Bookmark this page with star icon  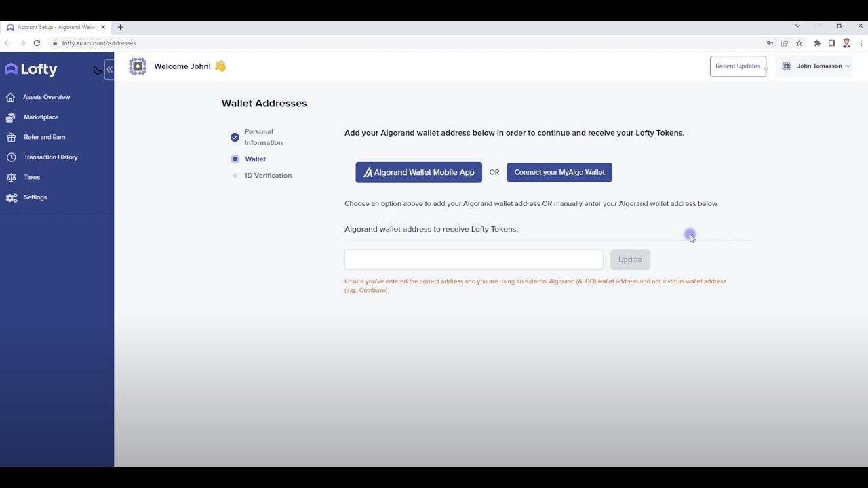pos(800,43)
